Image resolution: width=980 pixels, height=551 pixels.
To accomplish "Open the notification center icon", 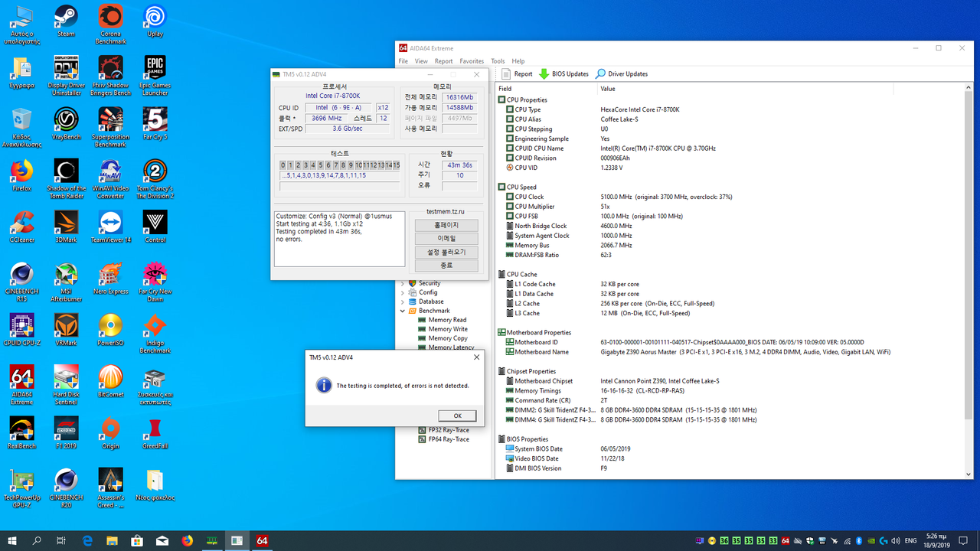I will pos(962,540).
